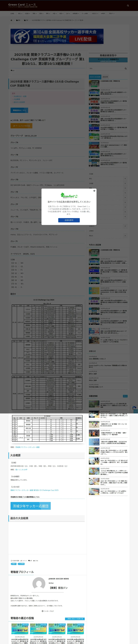The width and height of the screenshot is (138, 644).
Task: Click the 情報提供はこちら button
Action: point(19,110)
